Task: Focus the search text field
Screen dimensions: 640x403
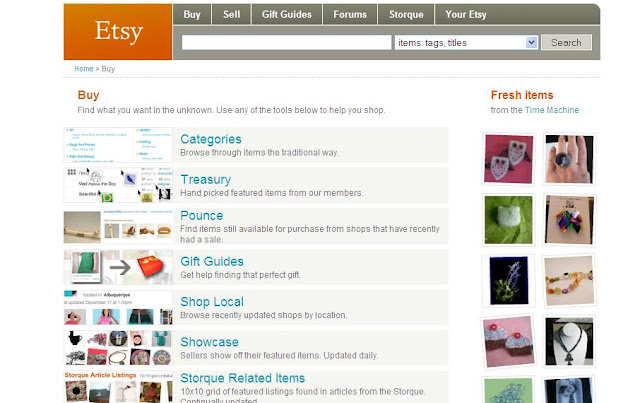Action: pos(286,42)
